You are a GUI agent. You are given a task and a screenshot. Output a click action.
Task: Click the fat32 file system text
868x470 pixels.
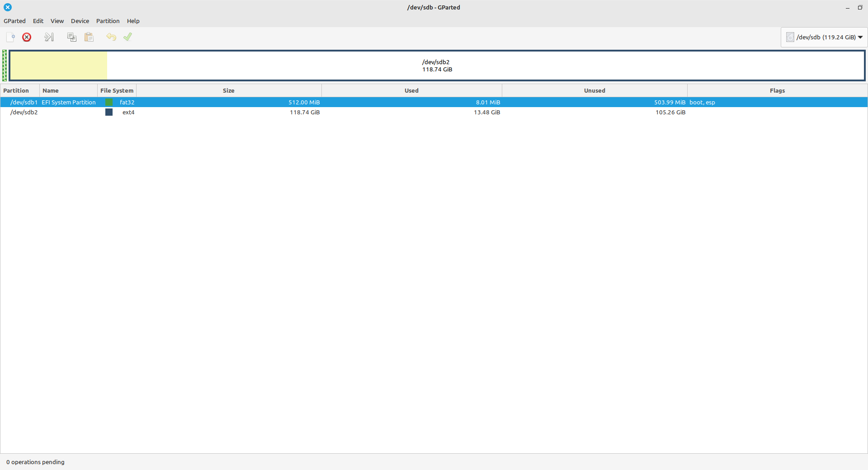pyautogui.click(x=127, y=102)
